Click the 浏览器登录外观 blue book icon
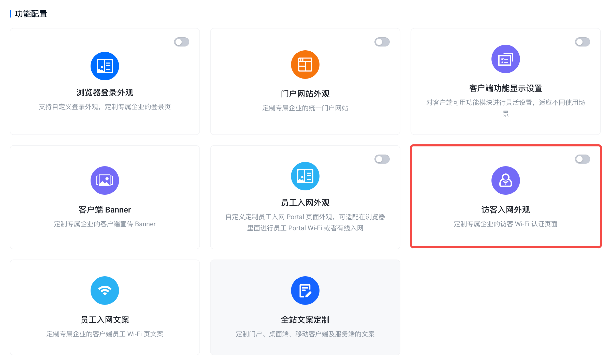 pyautogui.click(x=105, y=66)
